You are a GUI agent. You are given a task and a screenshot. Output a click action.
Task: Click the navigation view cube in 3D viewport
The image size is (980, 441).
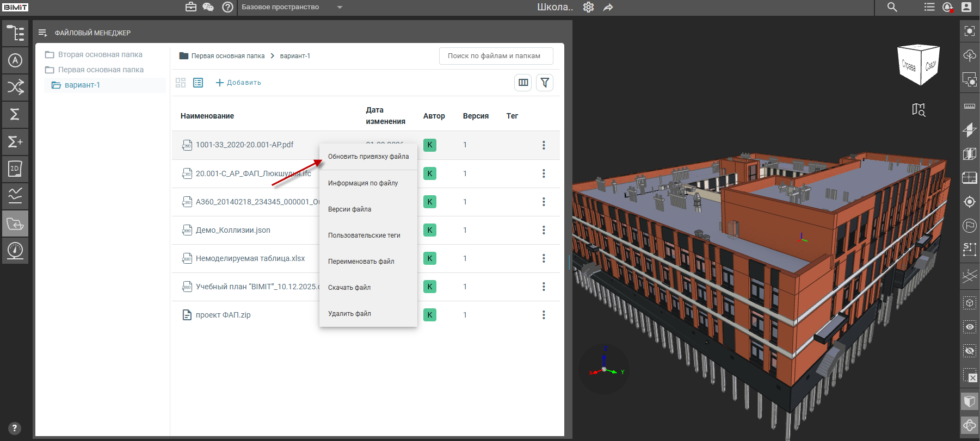pyautogui.click(x=919, y=64)
